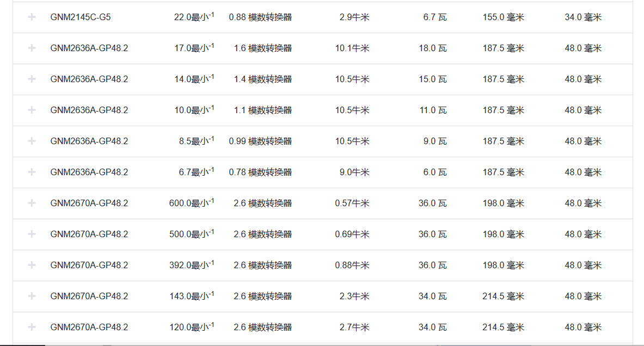Expand the 500.0 speed GNM2670A-GP48.2 row
Viewport: 644px width, 346px height.
click(32, 234)
